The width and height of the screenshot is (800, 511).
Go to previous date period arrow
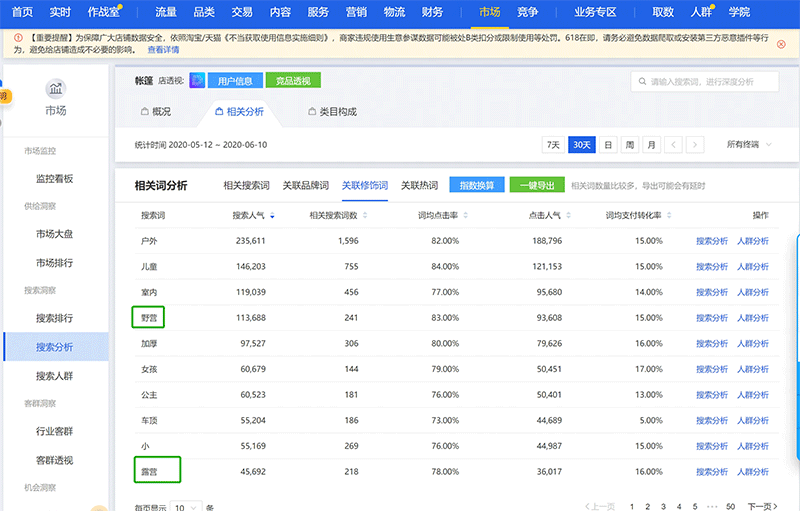click(675, 145)
